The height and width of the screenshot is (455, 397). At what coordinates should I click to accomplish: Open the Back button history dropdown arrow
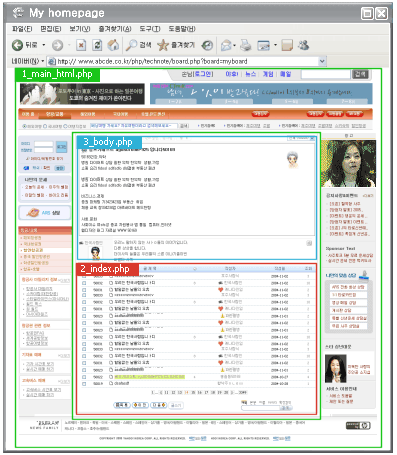[x=44, y=45]
